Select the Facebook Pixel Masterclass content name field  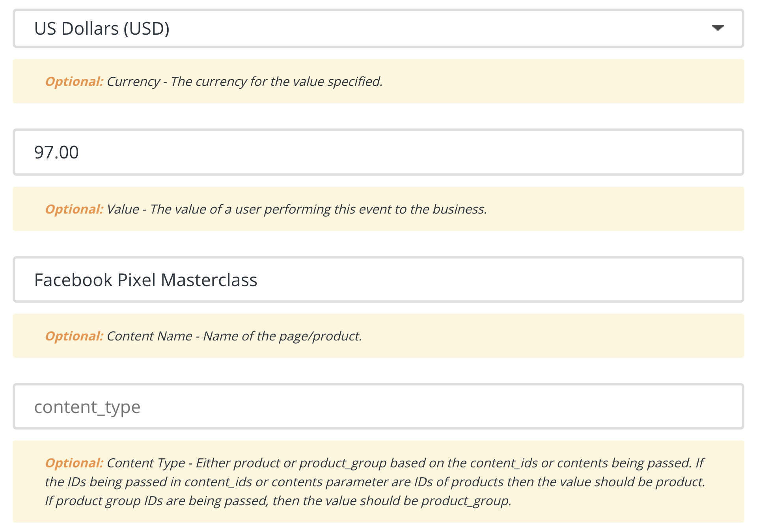pyautogui.click(x=378, y=279)
